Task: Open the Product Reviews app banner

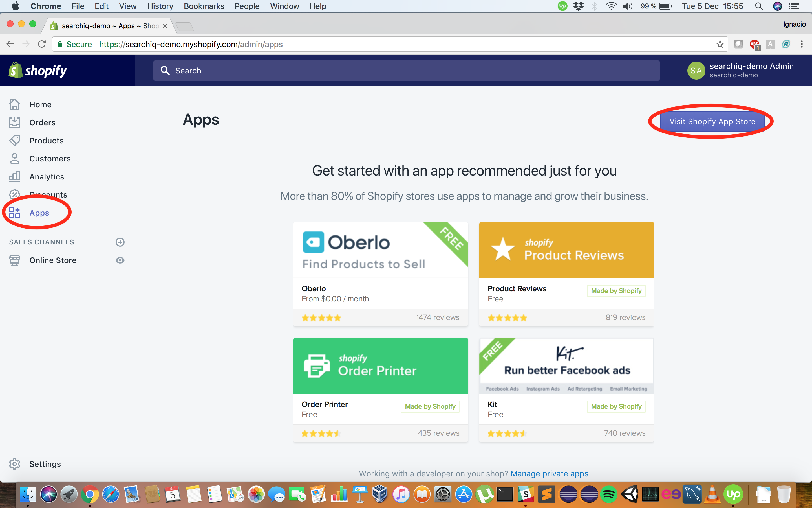Action: 566,250
